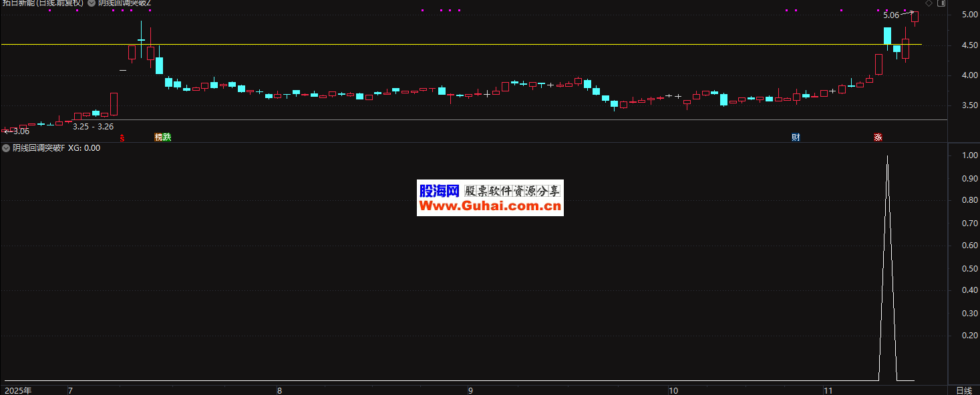980x395 pixels.
Task: Open the 日线 period selector at bottom right
Action: [x=963, y=390]
